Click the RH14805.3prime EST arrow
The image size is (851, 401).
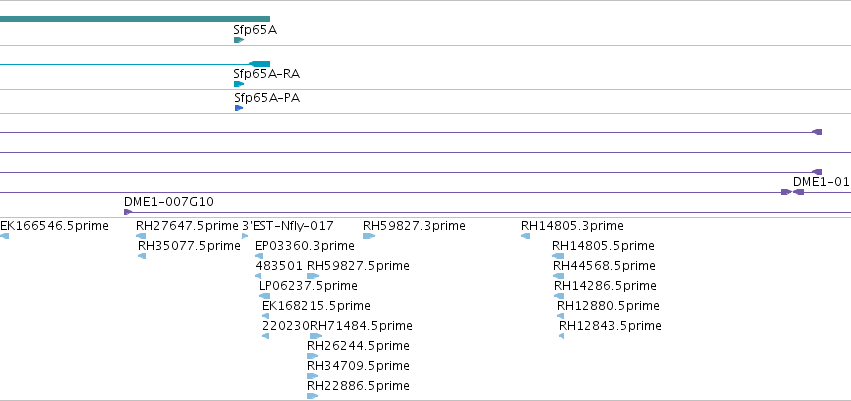point(525,236)
